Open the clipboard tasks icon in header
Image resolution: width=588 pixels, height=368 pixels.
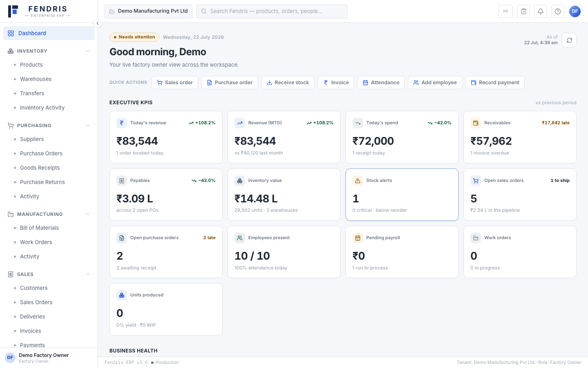523,11
